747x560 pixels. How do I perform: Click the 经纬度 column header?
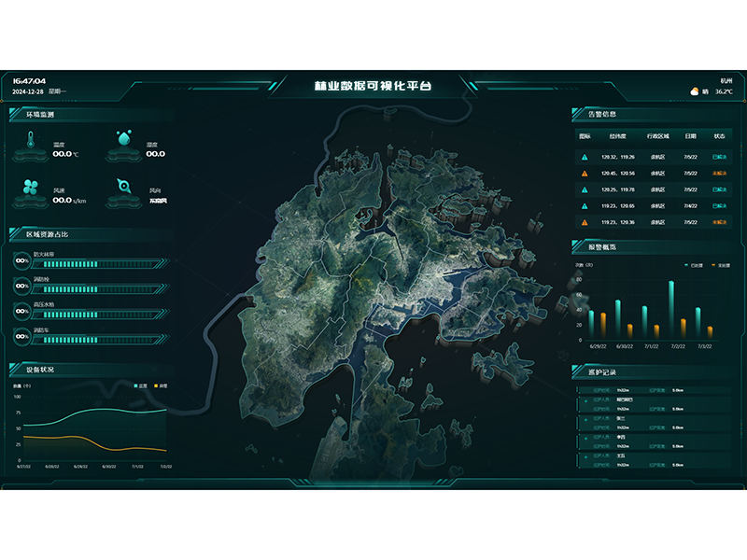click(x=618, y=136)
